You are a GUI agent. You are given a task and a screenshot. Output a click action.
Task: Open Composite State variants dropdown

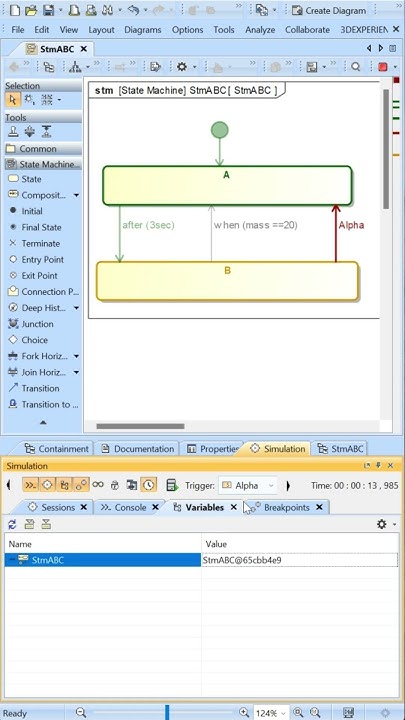[76, 196]
